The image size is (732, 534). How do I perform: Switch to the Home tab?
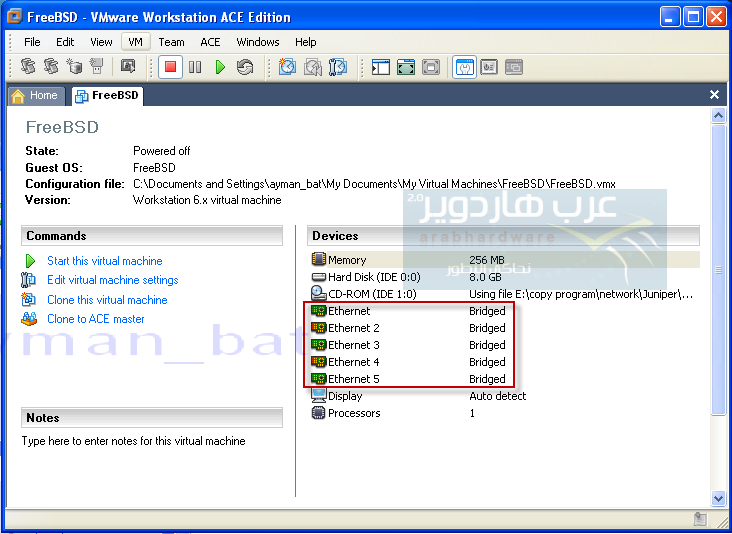36,96
